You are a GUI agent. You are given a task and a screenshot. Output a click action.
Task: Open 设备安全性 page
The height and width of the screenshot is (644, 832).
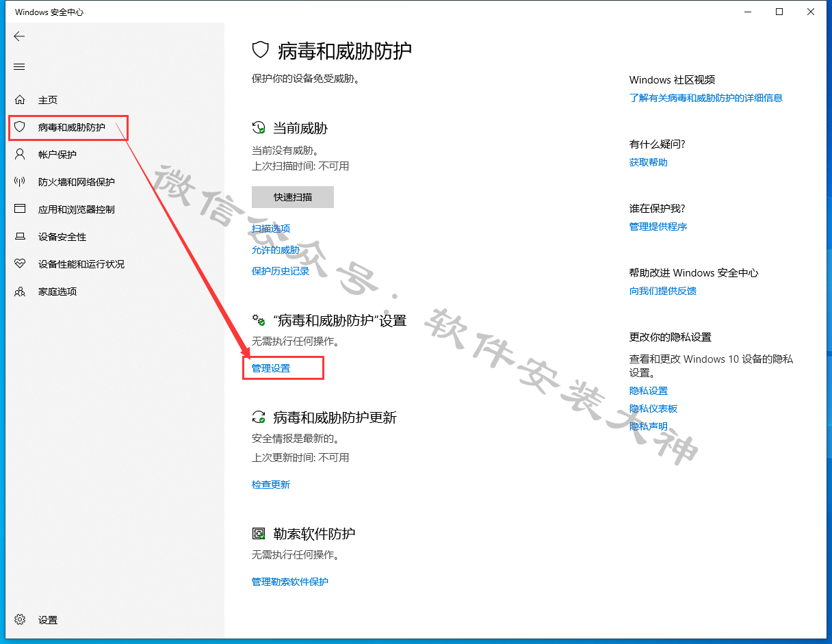click(x=62, y=237)
